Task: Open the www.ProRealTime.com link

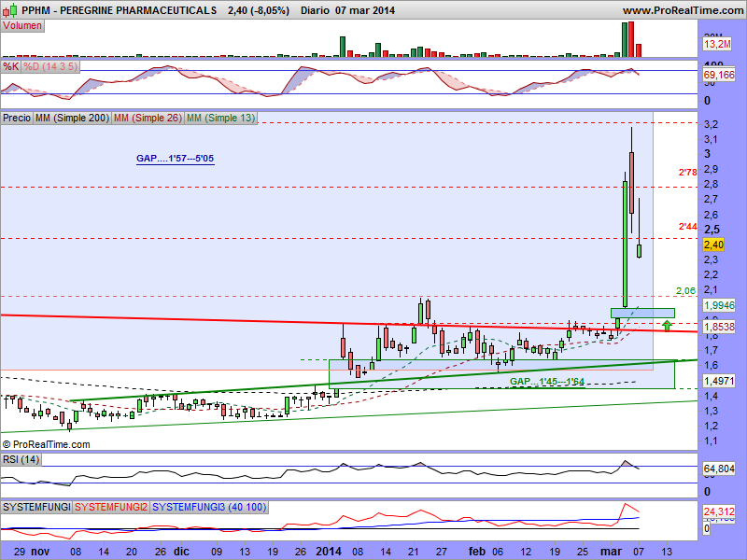Action: coord(683,10)
